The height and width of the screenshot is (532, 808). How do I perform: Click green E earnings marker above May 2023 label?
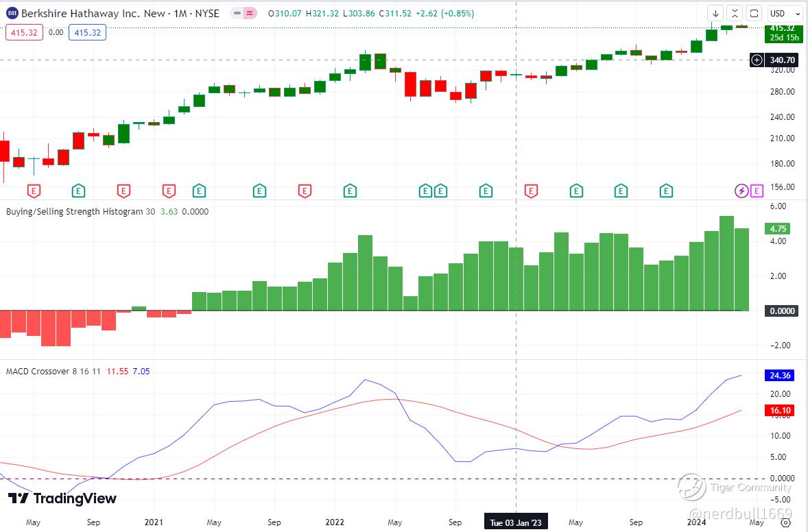576,191
